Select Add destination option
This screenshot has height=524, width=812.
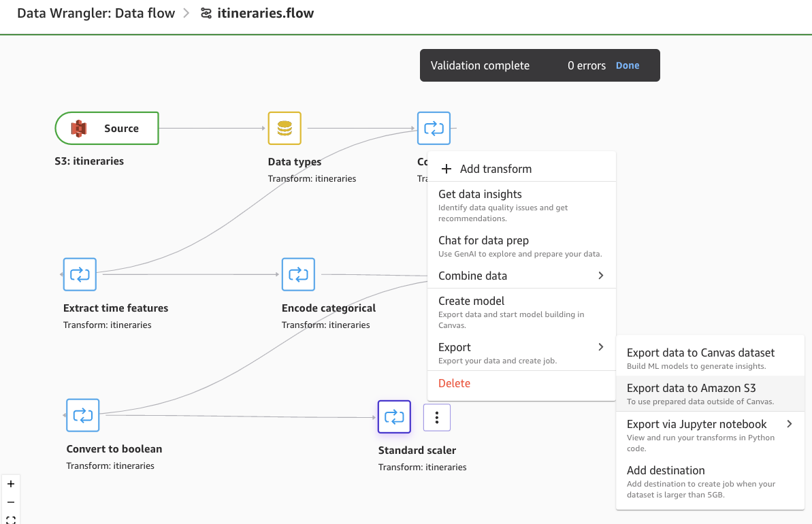tap(710, 482)
